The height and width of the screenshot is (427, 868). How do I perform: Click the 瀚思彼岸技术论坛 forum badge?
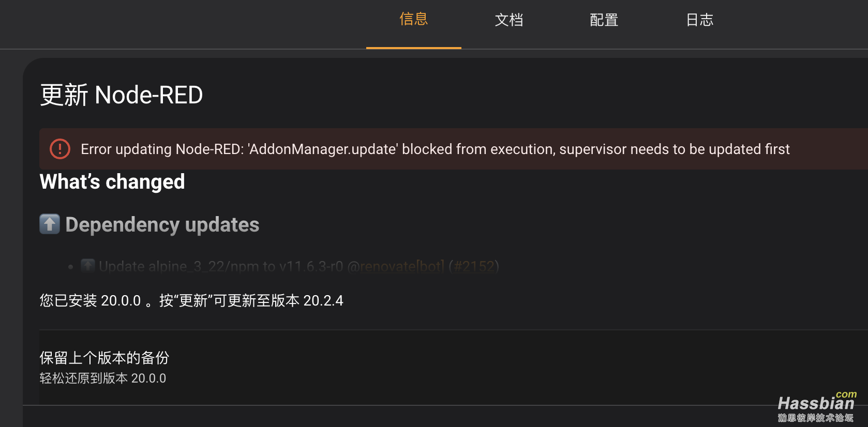tap(817, 417)
